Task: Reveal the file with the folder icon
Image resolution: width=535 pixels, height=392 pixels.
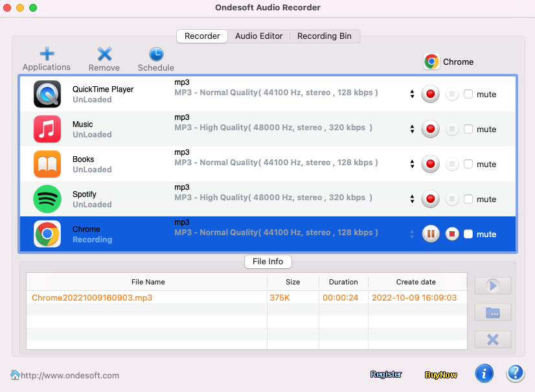Action: pos(493,312)
